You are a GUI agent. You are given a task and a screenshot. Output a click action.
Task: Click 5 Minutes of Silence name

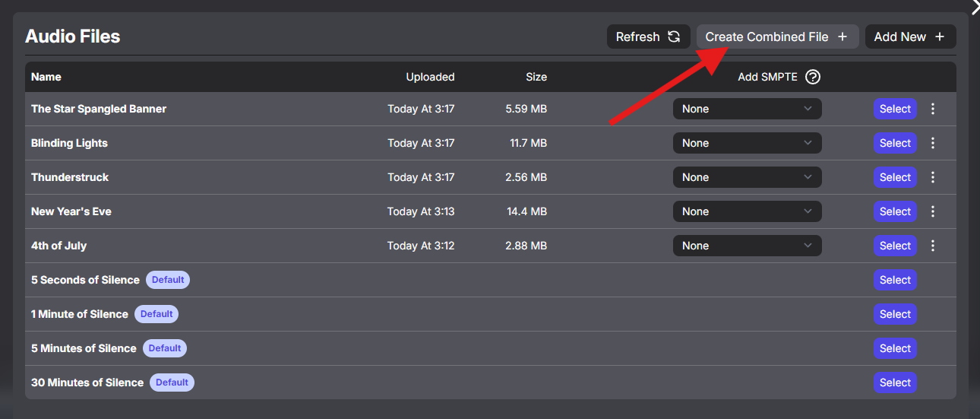click(84, 348)
